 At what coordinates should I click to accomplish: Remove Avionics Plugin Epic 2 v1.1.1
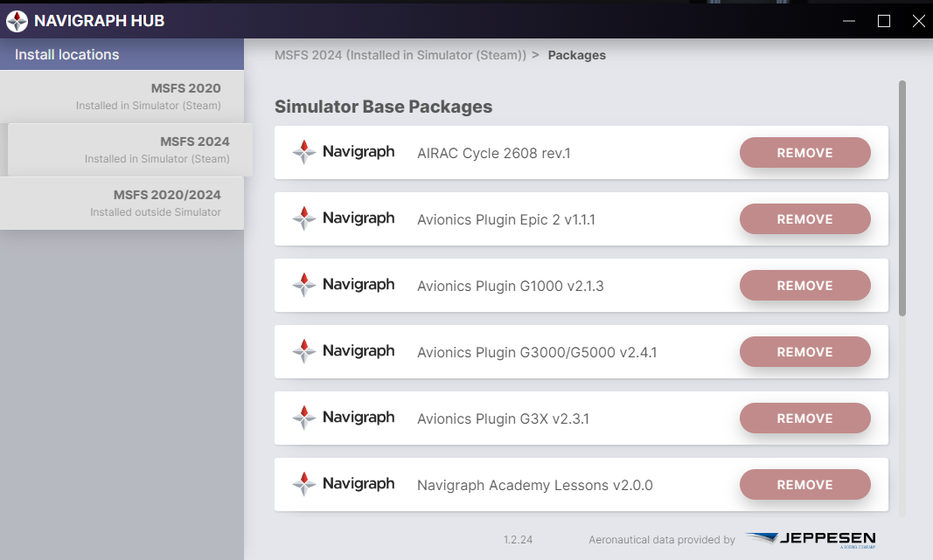tap(804, 219)
